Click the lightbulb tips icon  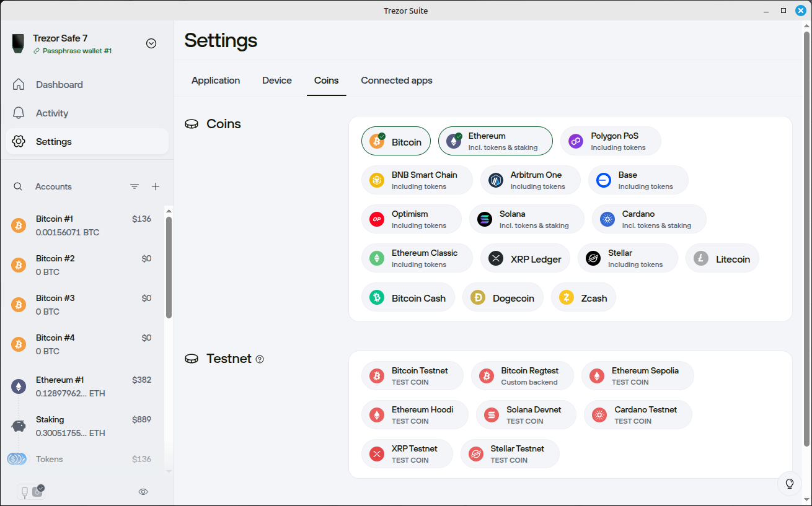[x=790, y=484]
